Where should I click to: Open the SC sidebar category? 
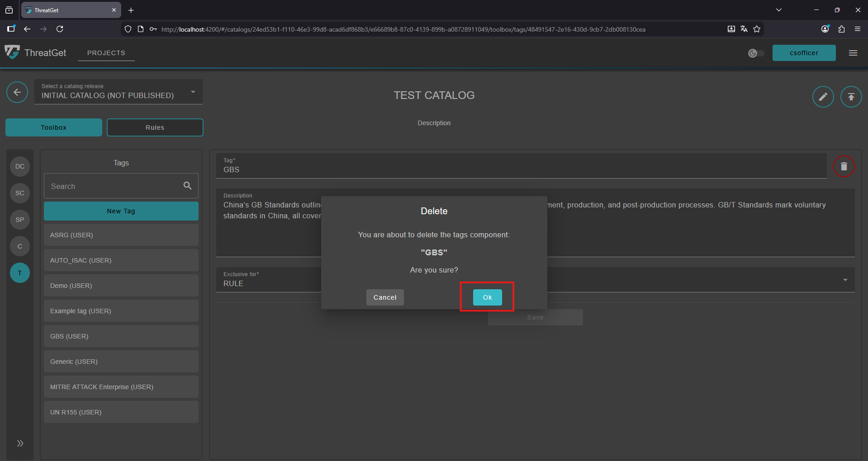pyautogui.click(x=20, y=193)
